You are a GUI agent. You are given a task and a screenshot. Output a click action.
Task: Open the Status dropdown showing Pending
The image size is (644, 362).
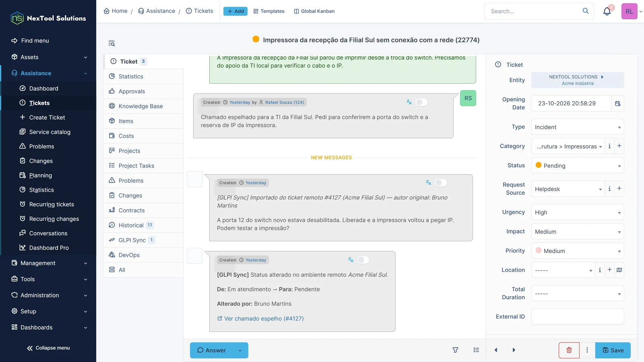pyautogui.click(x=578, y=165)
